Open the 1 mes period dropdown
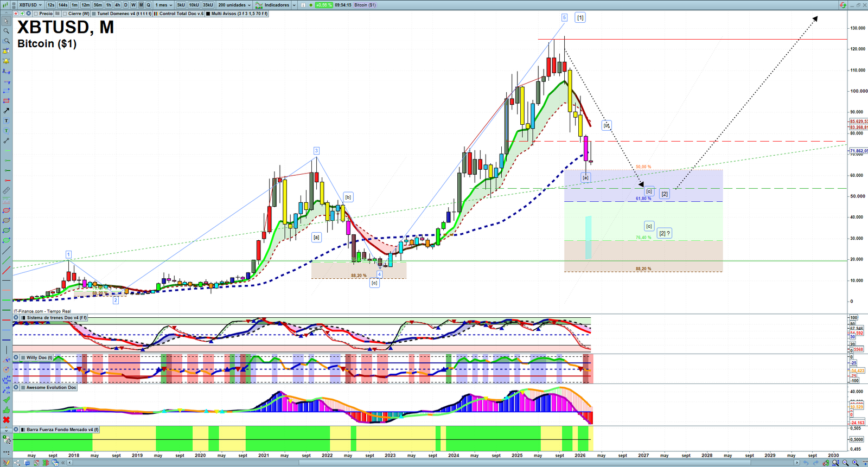The height and width of the screenshot is (467, 868). (164, 5)
